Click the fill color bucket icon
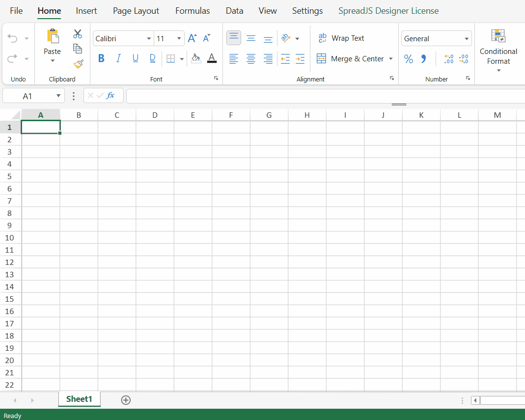Viewport: 525px width, 420px height. 196,58
